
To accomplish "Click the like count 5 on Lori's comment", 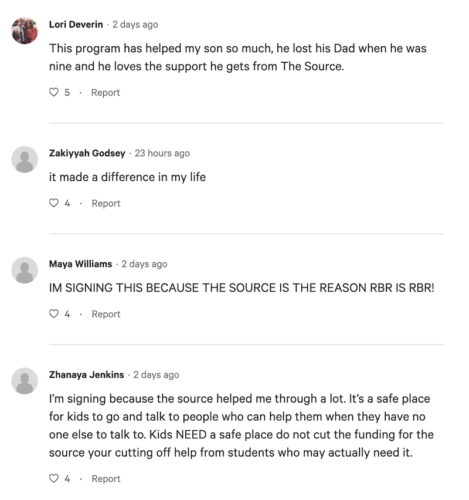I will click(67, 93).
